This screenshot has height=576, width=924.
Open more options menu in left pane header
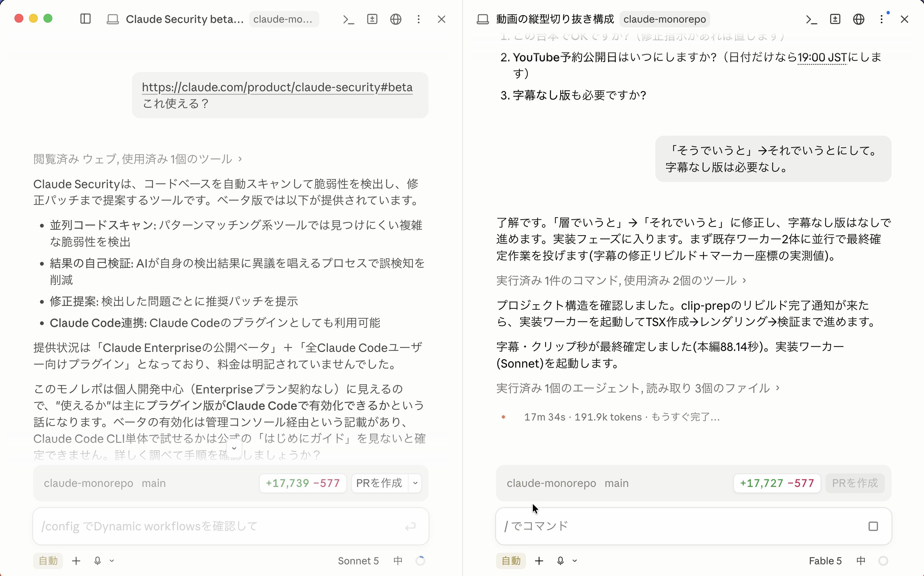pos(419,19)
